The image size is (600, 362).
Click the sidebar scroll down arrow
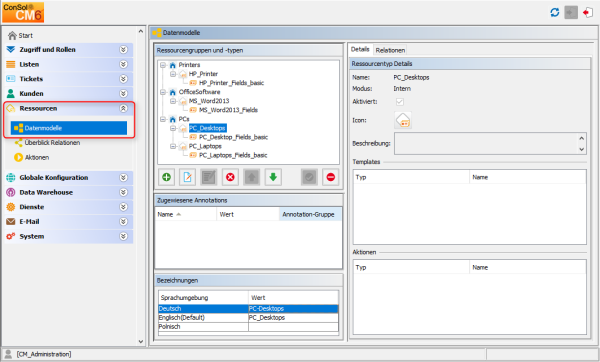(x=141, y=341)
